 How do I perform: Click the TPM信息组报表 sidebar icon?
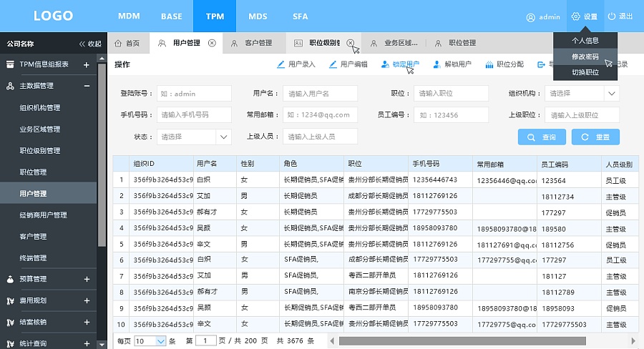click(x=10, y=64)
